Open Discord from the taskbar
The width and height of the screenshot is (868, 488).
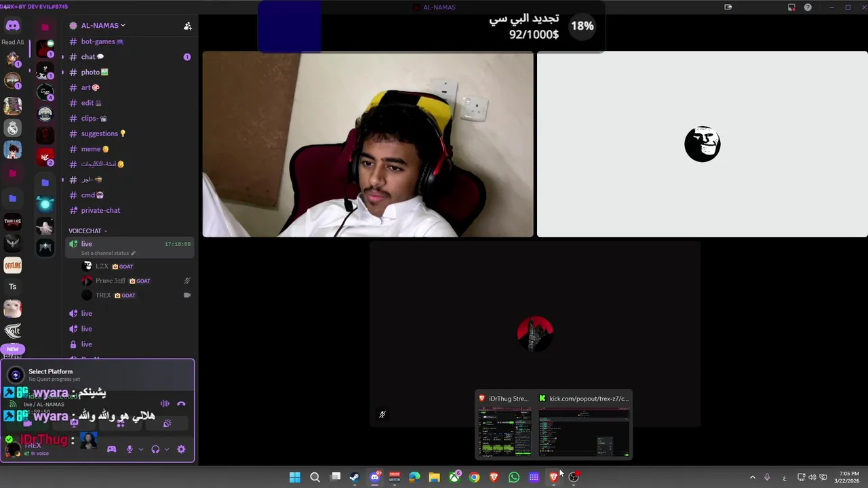coord(374,477)
